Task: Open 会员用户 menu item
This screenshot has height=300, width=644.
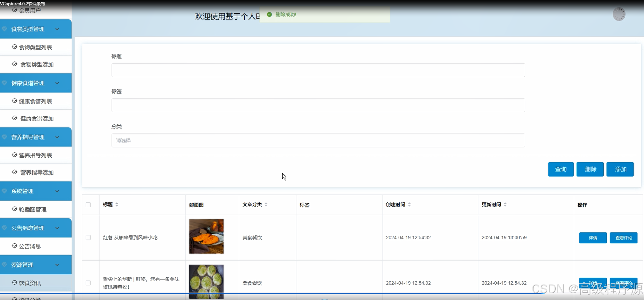Action: coord(36,10)
